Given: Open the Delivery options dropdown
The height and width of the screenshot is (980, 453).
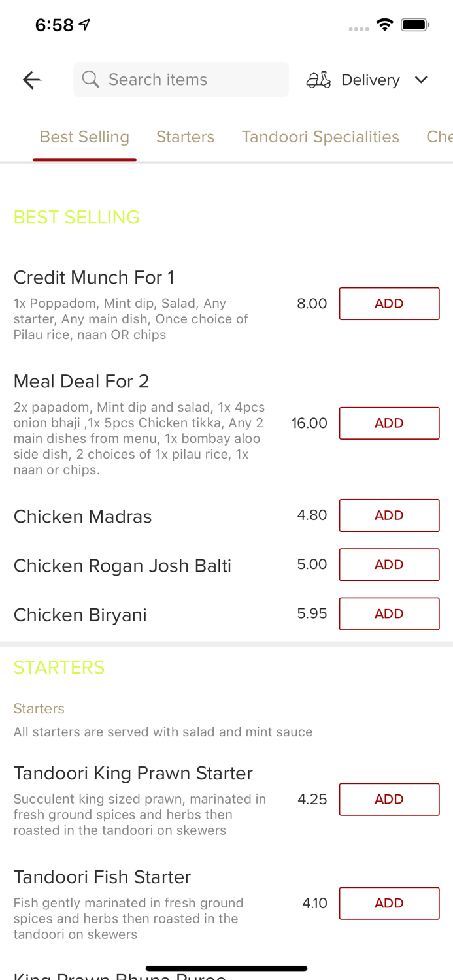Looking at the screenshot, I should (x=370, y=79).
